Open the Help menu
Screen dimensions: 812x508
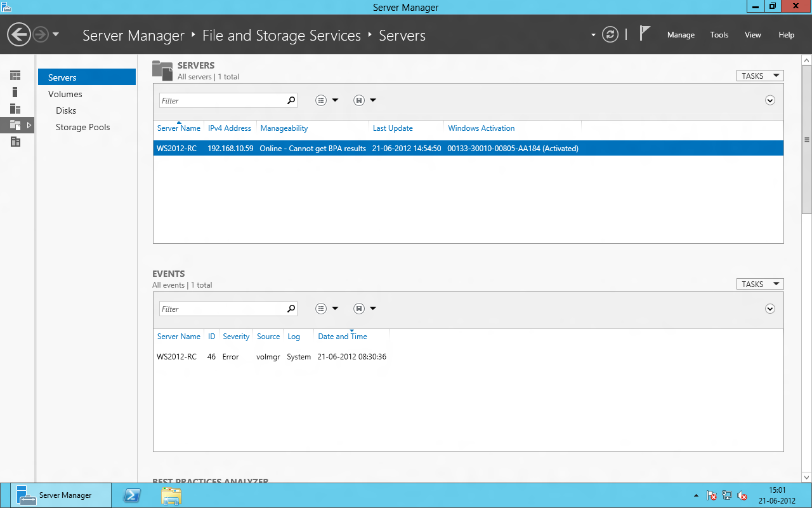[x=786, y=35]
